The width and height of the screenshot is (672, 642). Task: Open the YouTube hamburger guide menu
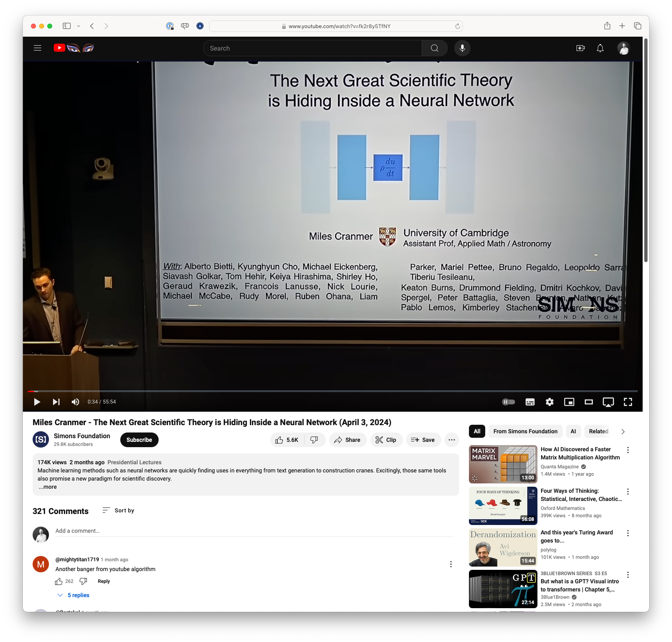[38, 48]
